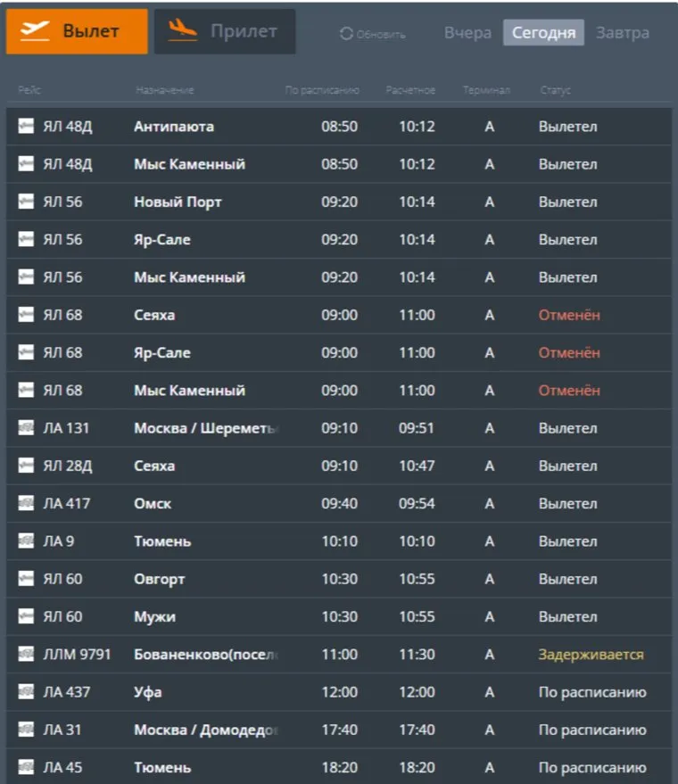Click the refresh icon next to Обновить
Image resolution: width=678 pixels, height=784 pixels.
(346, 34)
